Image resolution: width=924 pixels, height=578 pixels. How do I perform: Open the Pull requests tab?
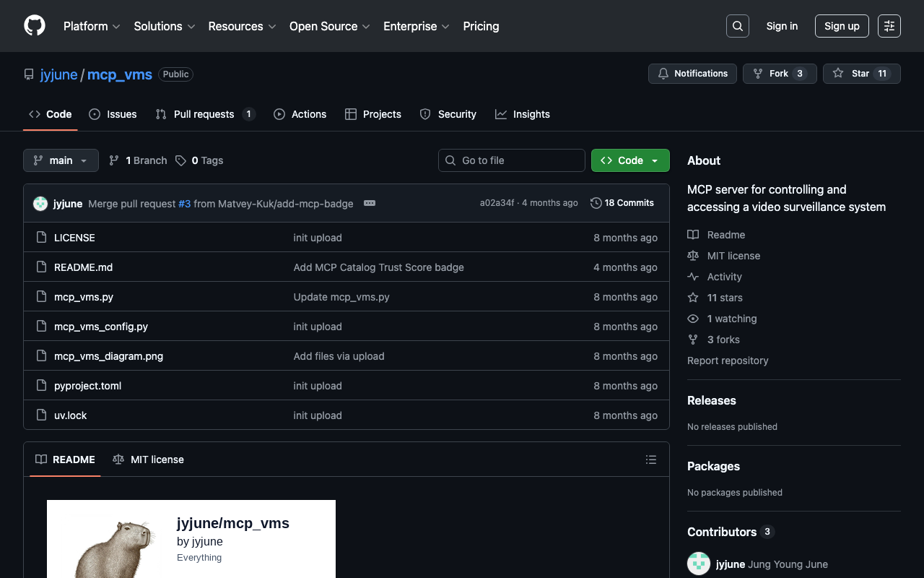pos(204,114)
